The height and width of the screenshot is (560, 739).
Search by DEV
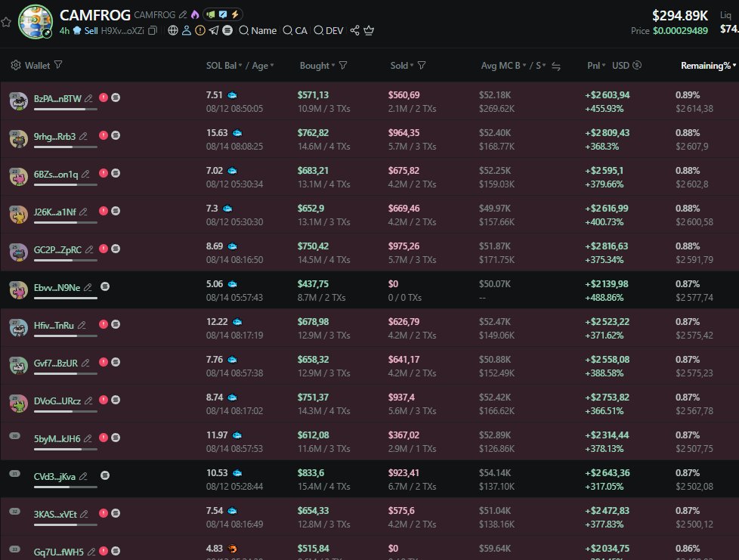(x=329, y=31)
